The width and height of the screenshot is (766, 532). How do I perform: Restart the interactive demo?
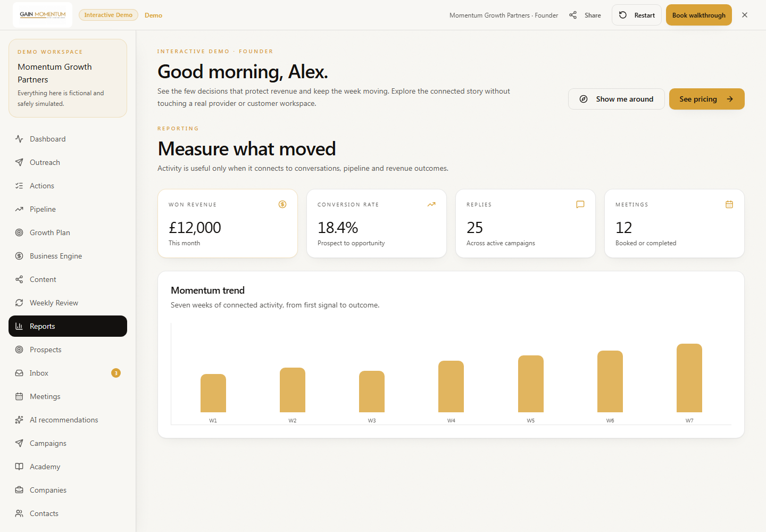(x=637, y=15)
